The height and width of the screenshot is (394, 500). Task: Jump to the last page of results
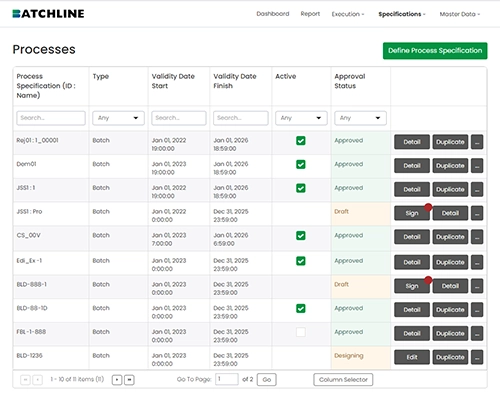pos(129,380)
